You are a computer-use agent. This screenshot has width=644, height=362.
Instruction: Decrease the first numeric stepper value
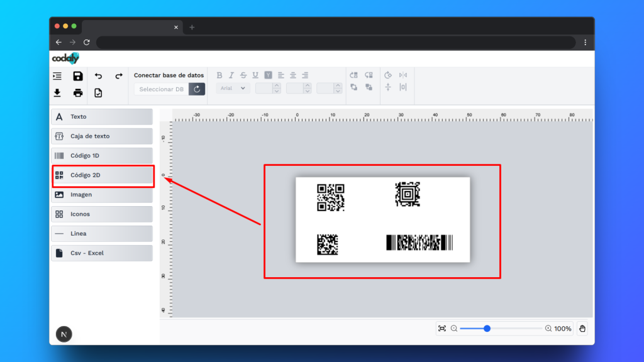277,90
